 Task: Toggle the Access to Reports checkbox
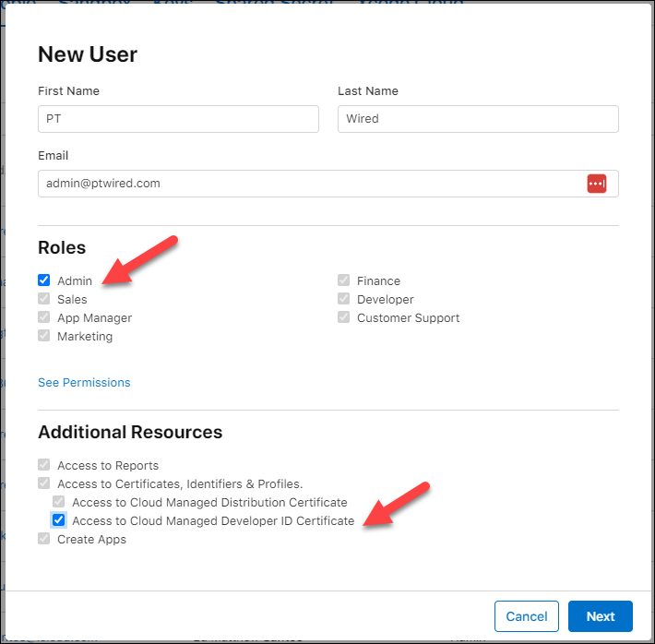pyautogui.click(x=44, y=465)
